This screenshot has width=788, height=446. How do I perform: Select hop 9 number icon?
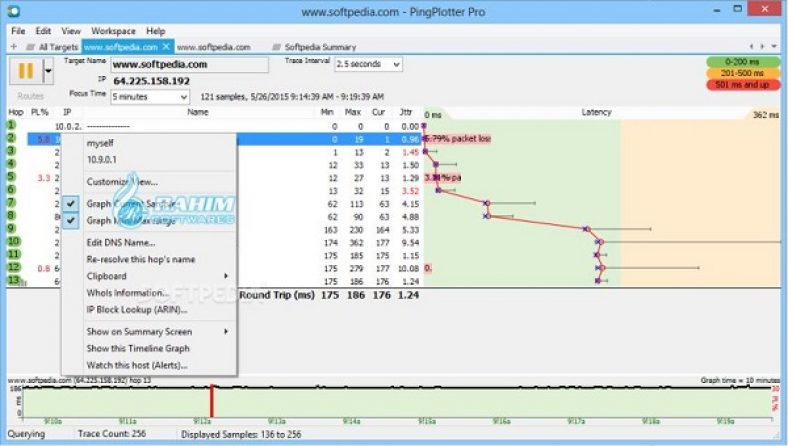click(12, 229)
